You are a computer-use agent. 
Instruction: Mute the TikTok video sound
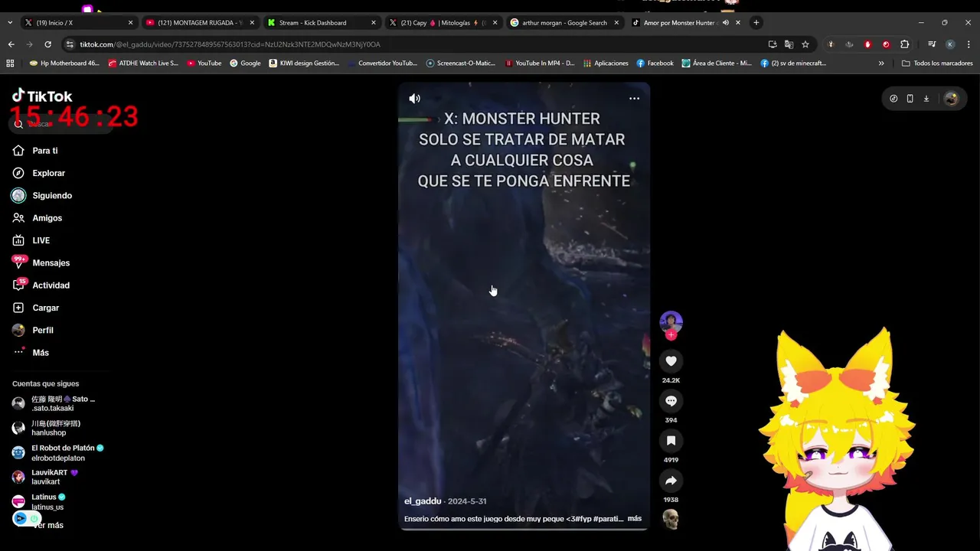414,99
